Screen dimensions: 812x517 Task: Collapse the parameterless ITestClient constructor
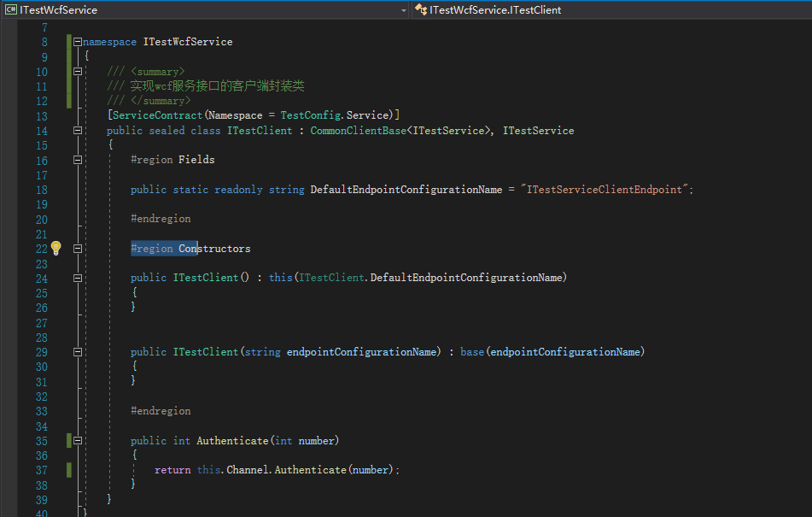[x=78, y=279]
